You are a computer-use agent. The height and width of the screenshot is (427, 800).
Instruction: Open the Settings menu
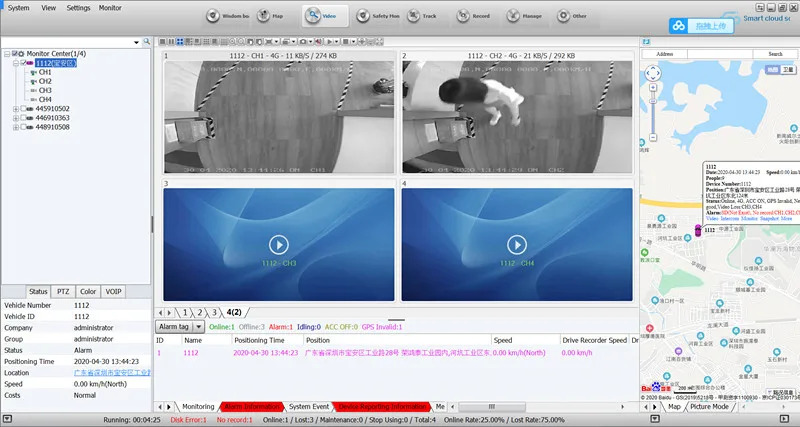(78, 8)
